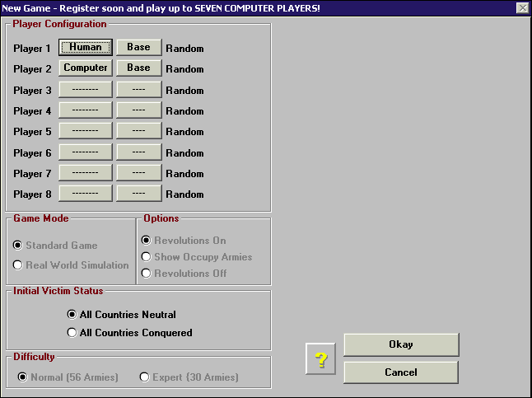Toggle Player 2 Computer type button
The image size is (532, 398).
point(86,68)
